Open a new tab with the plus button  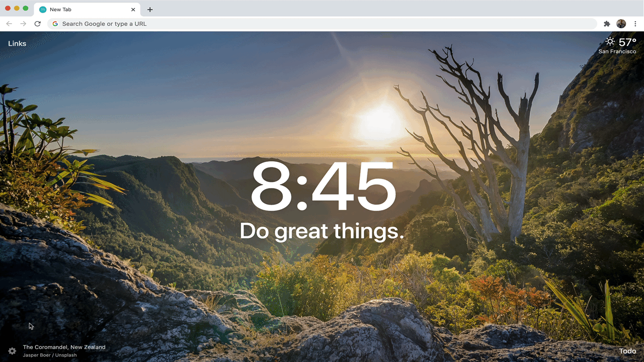pos(150,10)
